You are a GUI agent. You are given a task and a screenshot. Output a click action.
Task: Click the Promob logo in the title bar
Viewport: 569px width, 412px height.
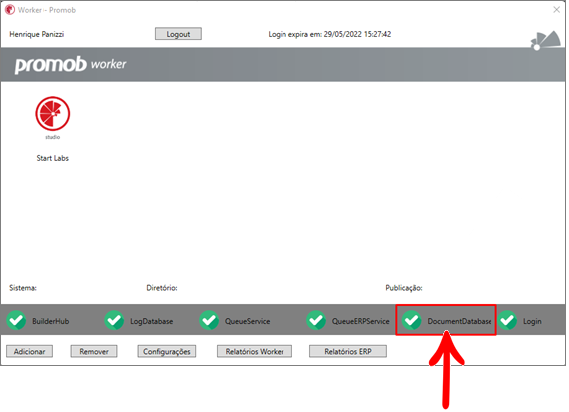coord(10,9)
